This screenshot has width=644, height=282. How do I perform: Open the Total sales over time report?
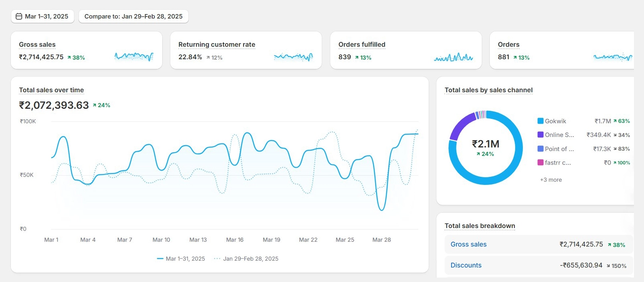(x=52, y=90)
